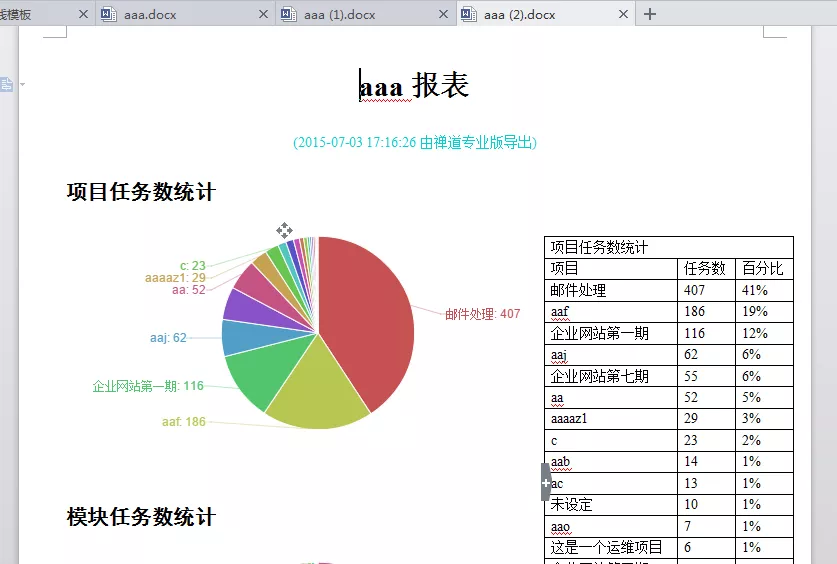Click the 'aaaaz1' table cell
Viewport: 837px width, 564px height.
click(x=611, y=419)
